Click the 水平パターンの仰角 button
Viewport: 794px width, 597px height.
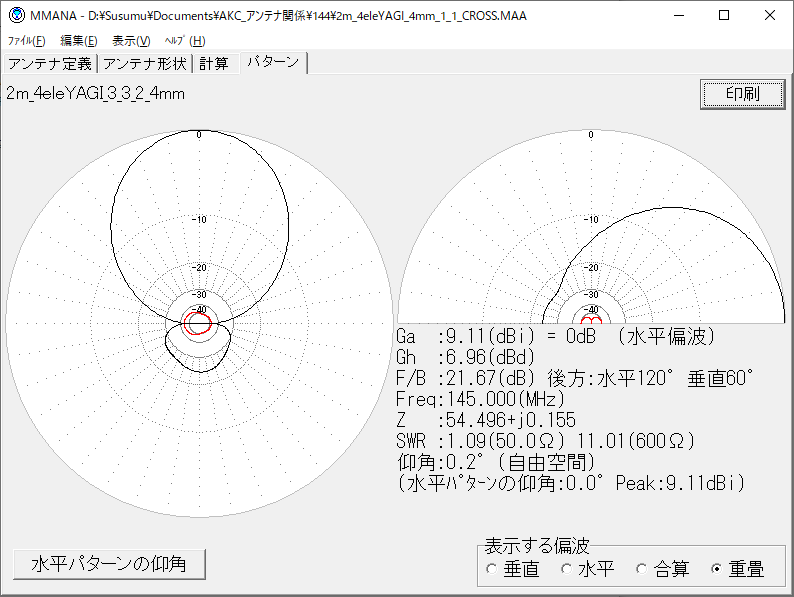click(x=109, y=564)
